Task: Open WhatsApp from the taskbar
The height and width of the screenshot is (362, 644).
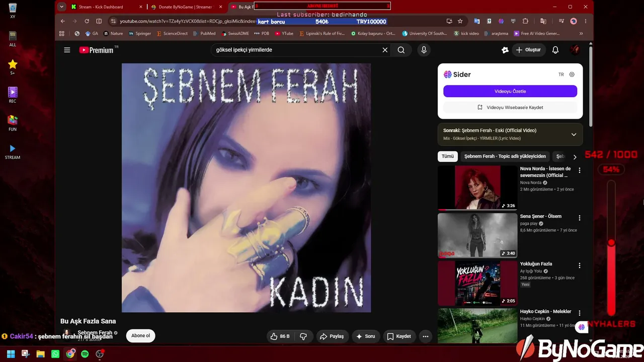Action: [55, 354]
